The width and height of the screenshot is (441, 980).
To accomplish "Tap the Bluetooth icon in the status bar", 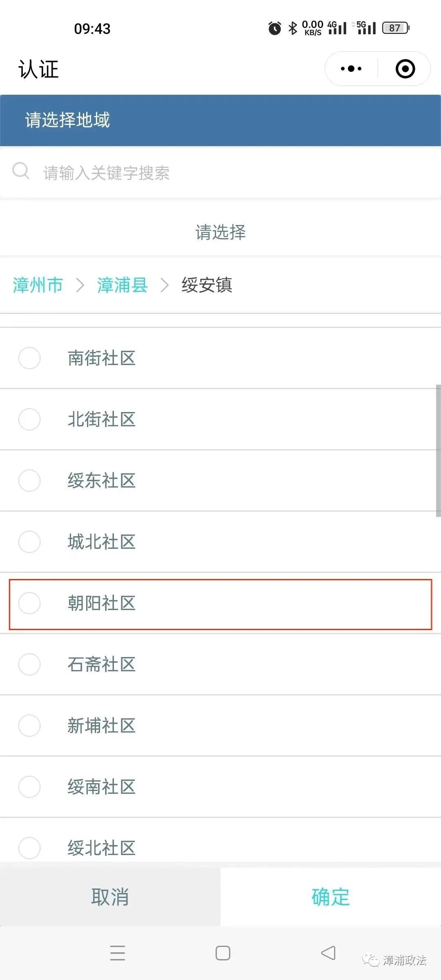I will coord(292,28).
